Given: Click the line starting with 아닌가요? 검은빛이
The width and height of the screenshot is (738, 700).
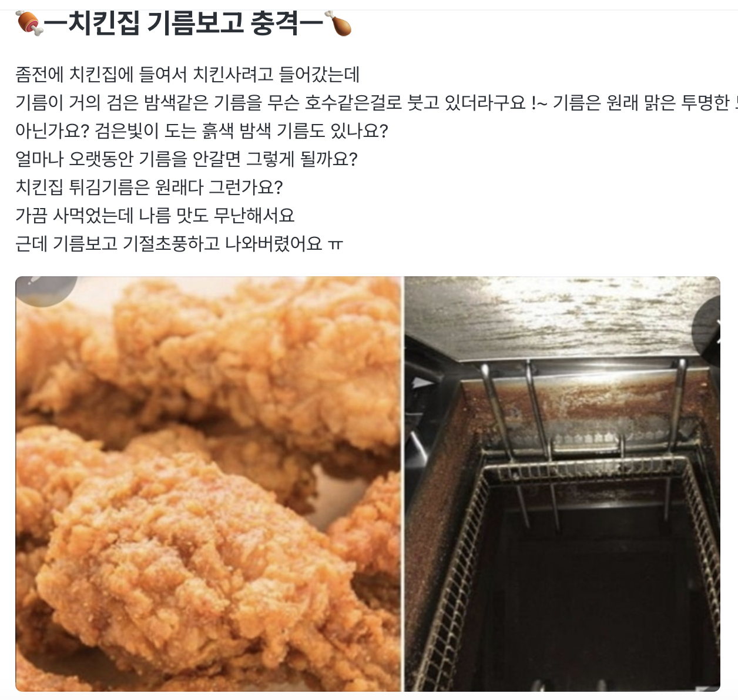Looking at the screenshot, I should 202,131.
